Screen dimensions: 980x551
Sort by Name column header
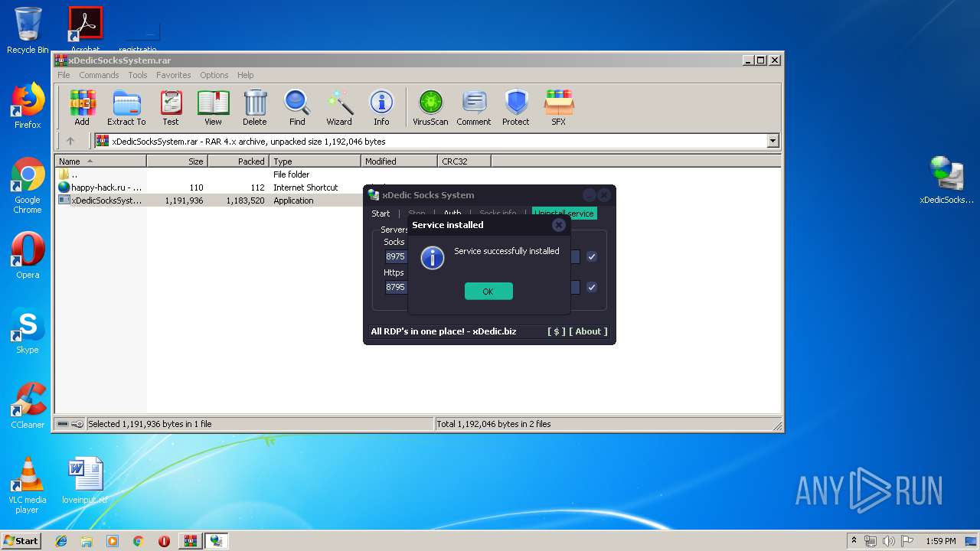[100, 161]
